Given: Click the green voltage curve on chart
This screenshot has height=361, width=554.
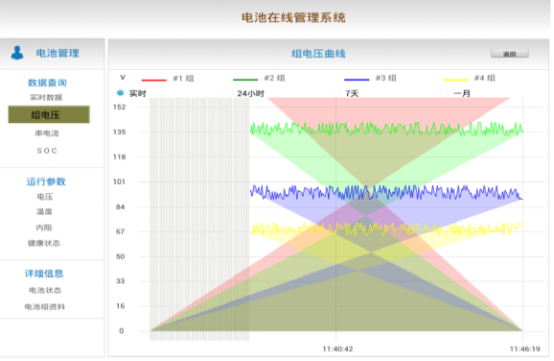Looking at the screenshot, I should 387,129.
